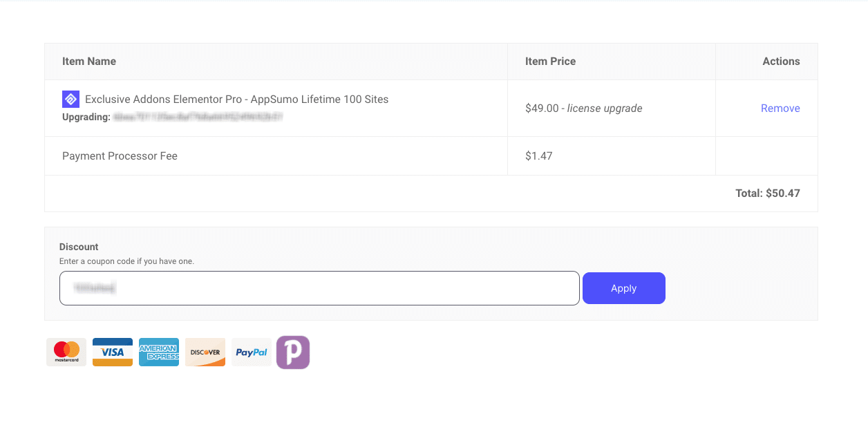868x434 pixels.
Task: Click the Exclusive Addons product logo icon
Action: point(70,100)
